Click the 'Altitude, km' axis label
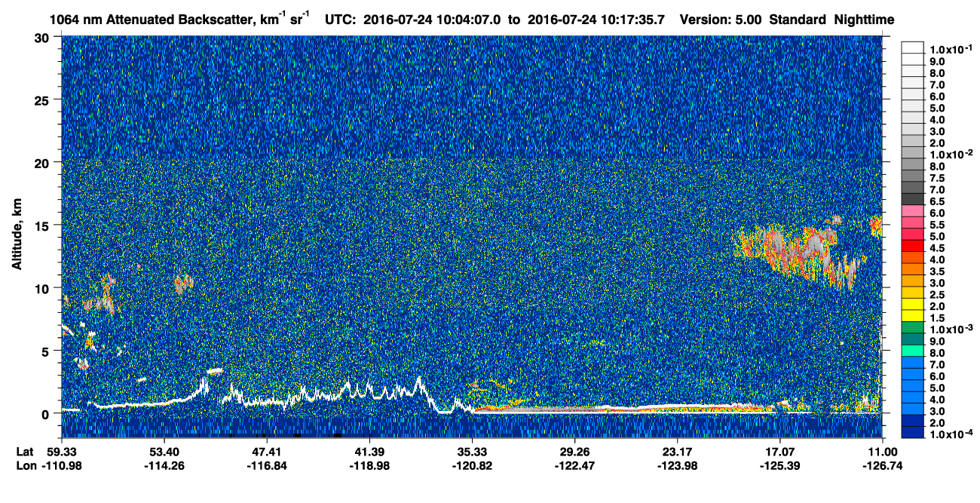 coord(17,236)
